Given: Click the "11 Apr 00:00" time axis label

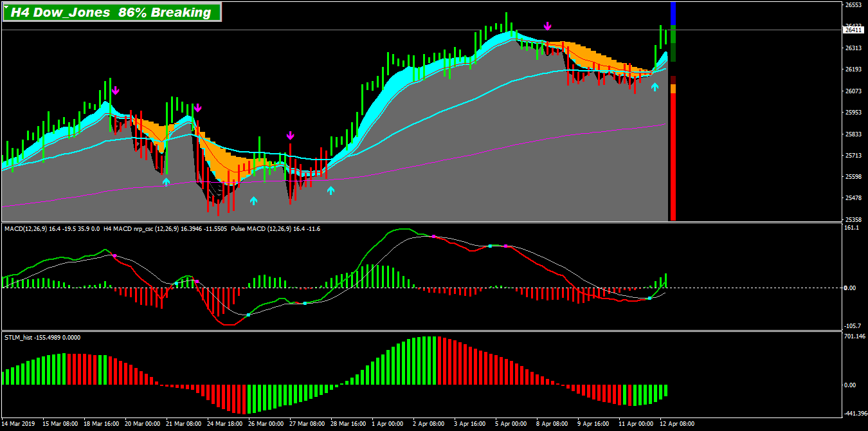Looking at the screenshot, I should coord(637,424).
